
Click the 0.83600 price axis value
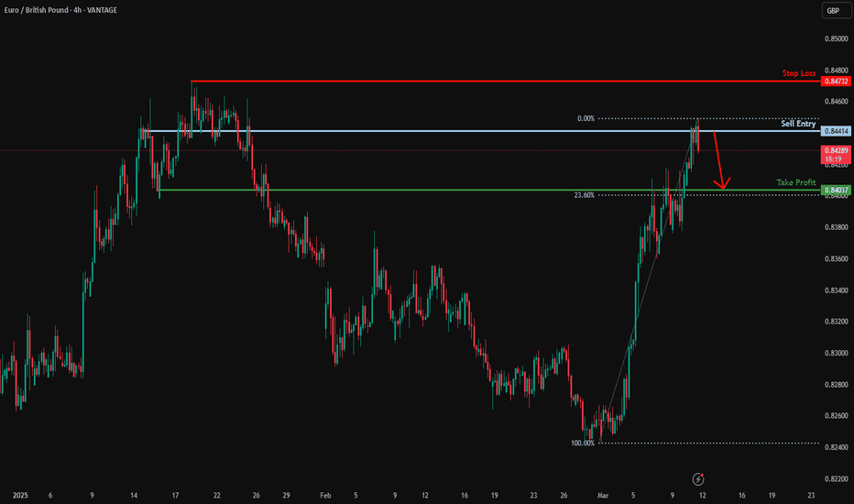pyautogui.click(x=836, y=258)
